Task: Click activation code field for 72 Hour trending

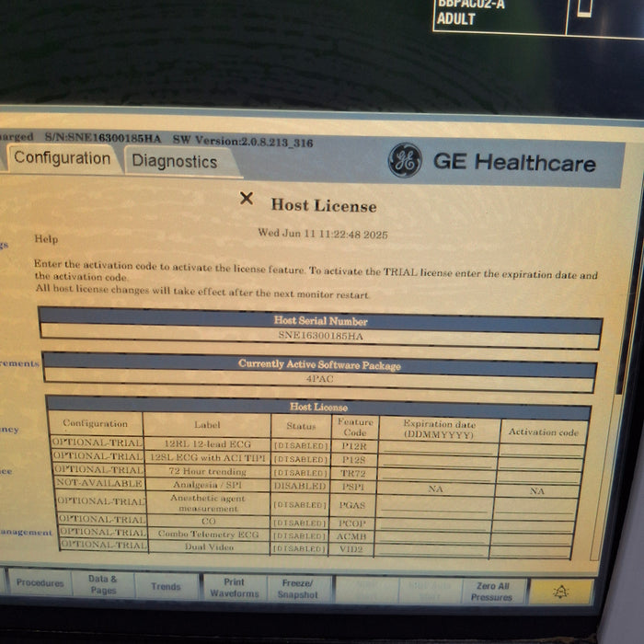Action: (539, 477)
